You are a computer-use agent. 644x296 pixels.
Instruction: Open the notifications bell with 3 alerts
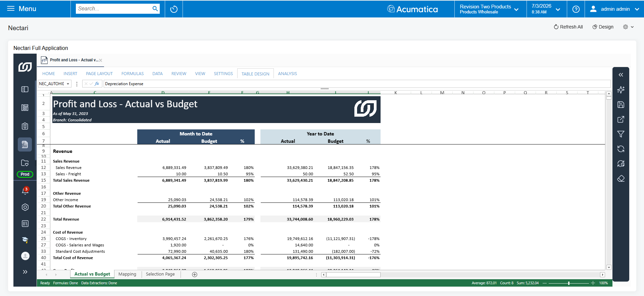25,190
